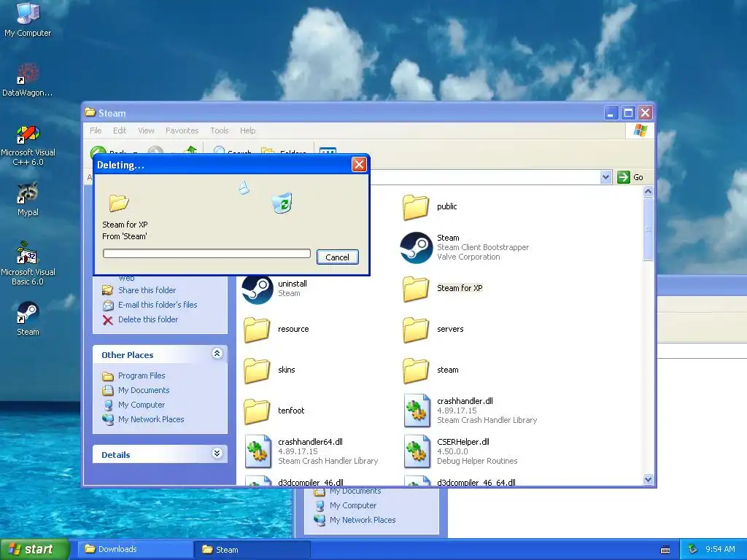747x560 pixels.
Task: Click the Up folder toolbar icon
Action: 190,150
